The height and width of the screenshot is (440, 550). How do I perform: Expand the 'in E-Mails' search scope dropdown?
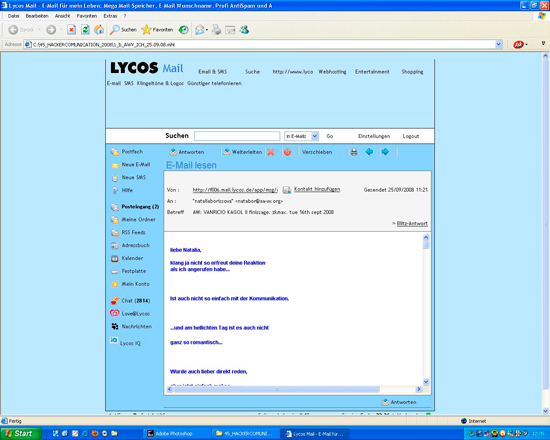point(315,136)
